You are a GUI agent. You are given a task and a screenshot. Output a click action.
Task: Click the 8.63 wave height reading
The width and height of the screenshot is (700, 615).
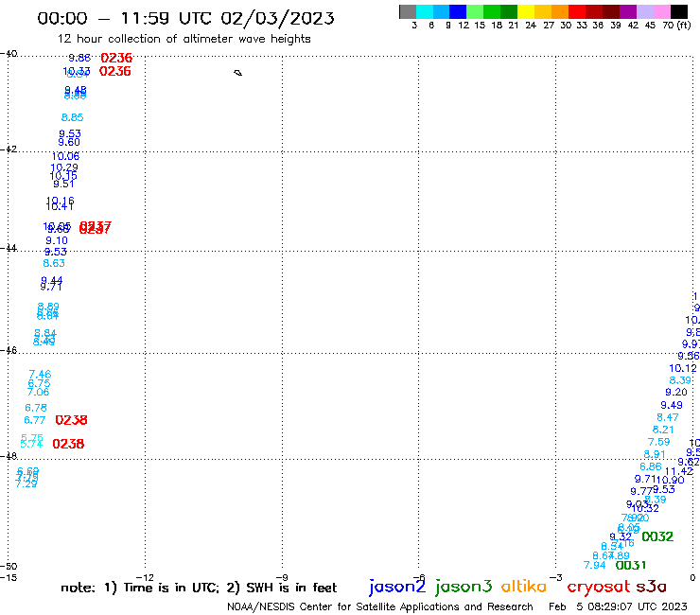pyautogui.click(x=54, y=264)
